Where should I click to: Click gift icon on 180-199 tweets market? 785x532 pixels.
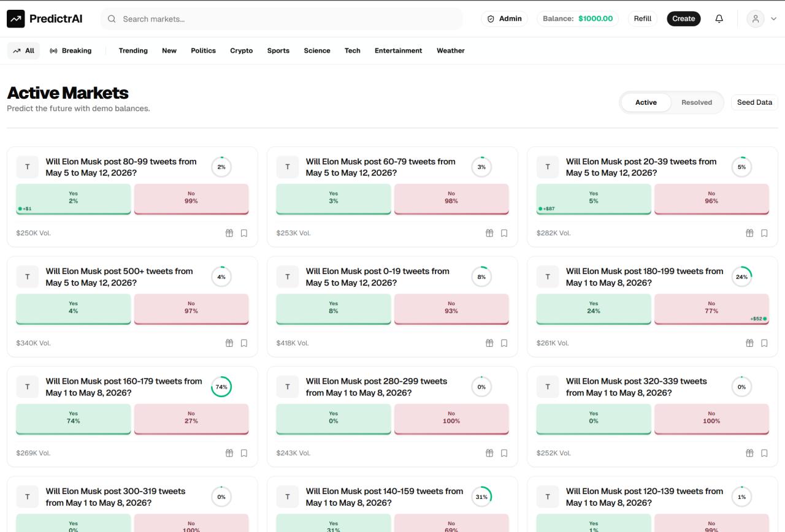(749, 343)
